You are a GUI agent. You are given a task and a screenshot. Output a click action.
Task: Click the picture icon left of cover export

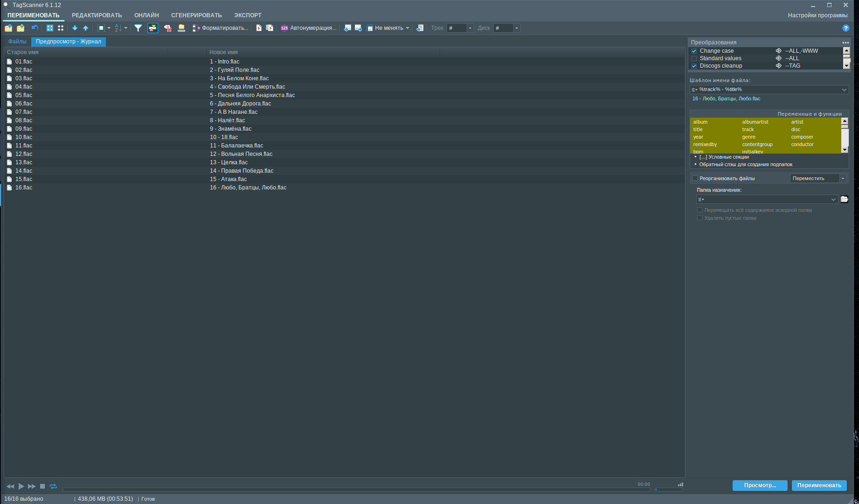tap(348, 28)
